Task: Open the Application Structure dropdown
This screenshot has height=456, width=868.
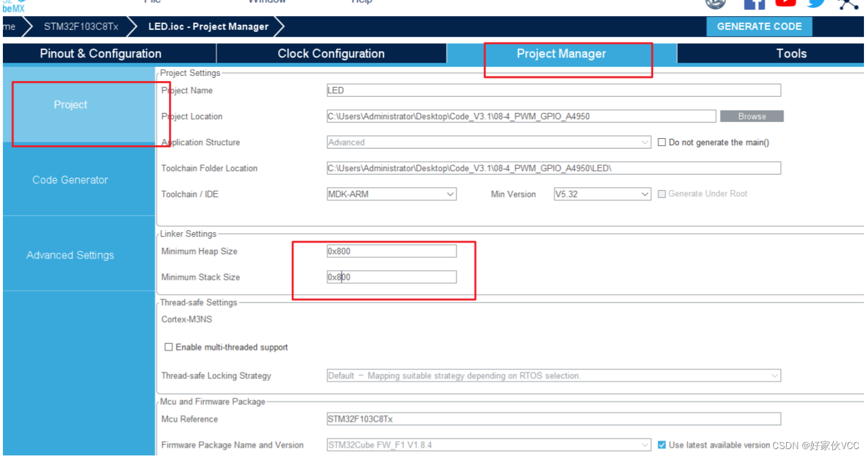Action: click(x=489, y=142)
